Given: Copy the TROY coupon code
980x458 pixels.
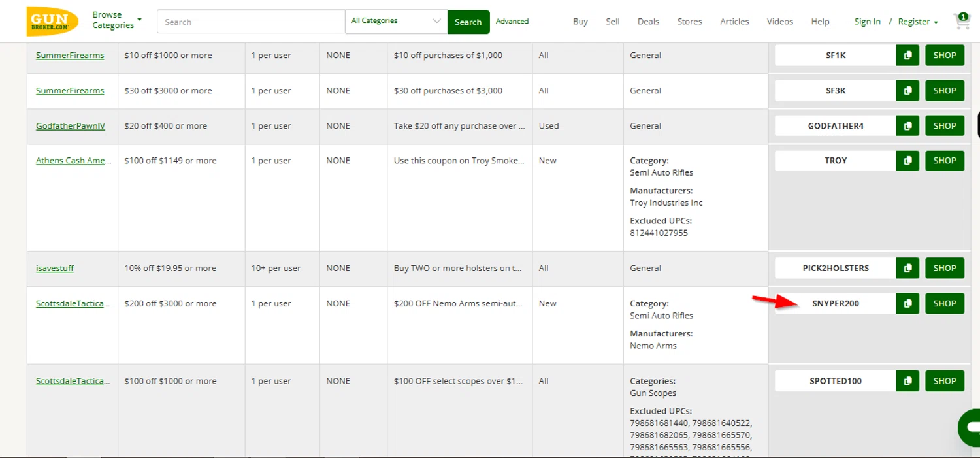Looking at the screenshot, I should 907,161.
